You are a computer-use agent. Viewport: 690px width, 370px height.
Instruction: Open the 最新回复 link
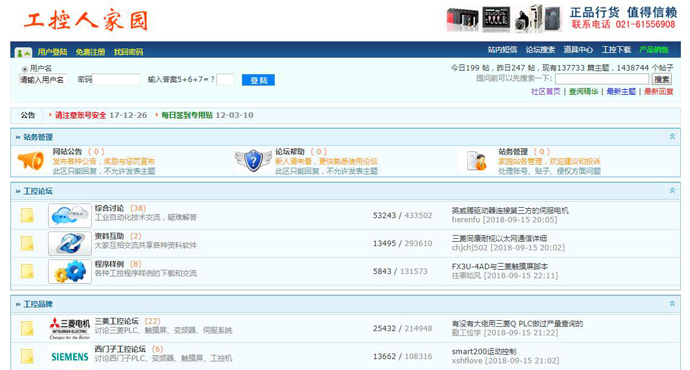[x=659, y=92]
